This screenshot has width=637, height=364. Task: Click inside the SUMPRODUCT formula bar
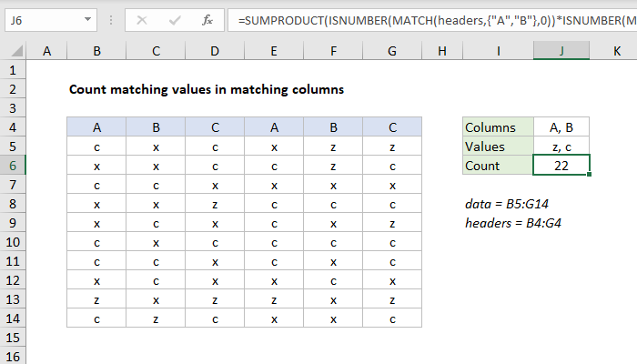coord(428,19)
